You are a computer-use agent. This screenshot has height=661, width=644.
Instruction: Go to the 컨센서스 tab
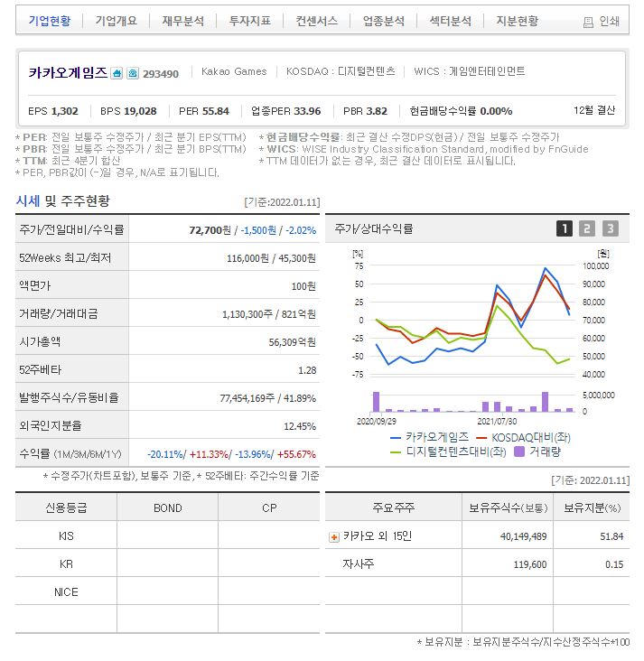(317, 21)
